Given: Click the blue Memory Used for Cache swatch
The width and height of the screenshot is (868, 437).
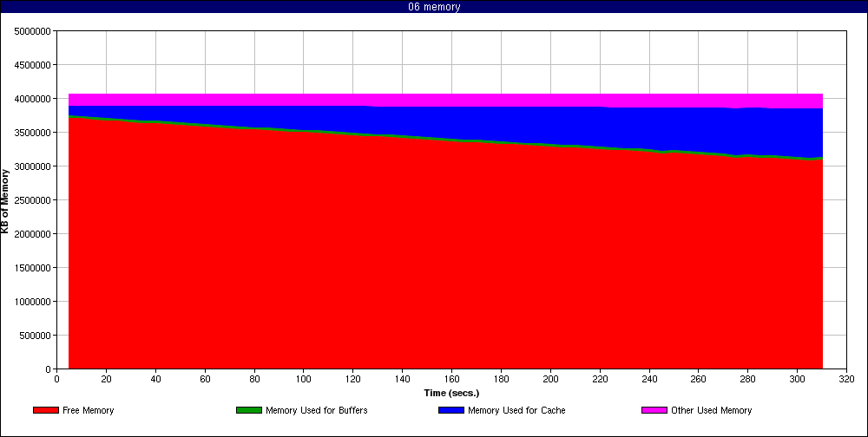Looking at the screenshot, I should (451, 410).
